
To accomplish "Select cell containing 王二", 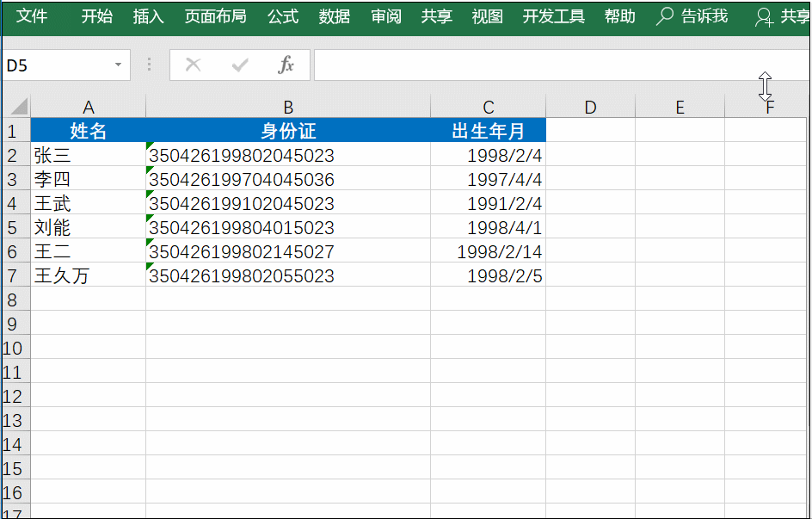I will point(88,250).
